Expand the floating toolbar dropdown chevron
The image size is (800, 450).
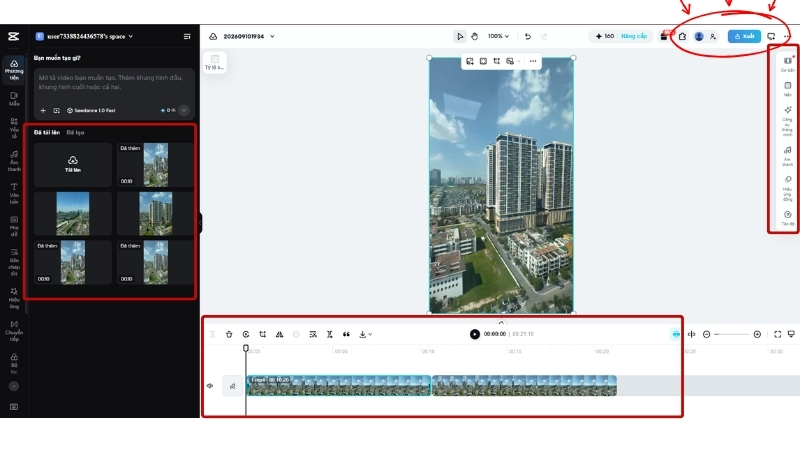pyautogui.click(x=519, y=61)
